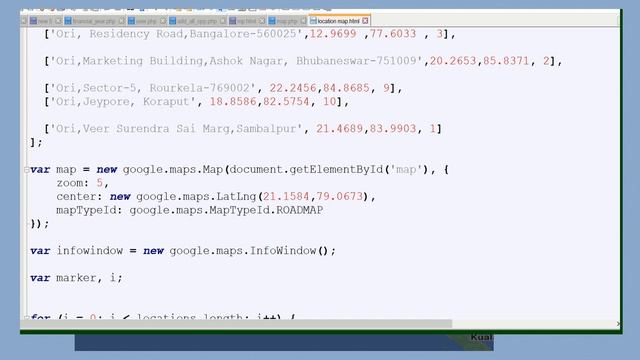Switch to the location map.html tab
640x360 pixels.
pyautogui.click(x=338, y=21)
